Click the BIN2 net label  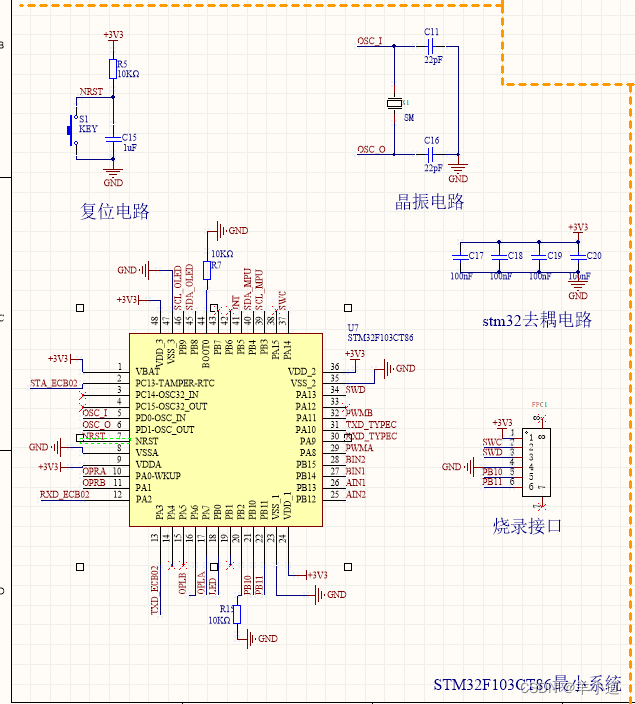pyautogui.click(x=355, y=459)
